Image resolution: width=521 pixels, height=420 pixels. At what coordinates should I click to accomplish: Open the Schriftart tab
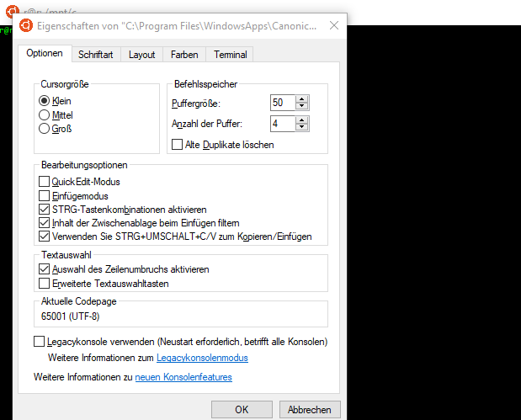pos(96,55)
